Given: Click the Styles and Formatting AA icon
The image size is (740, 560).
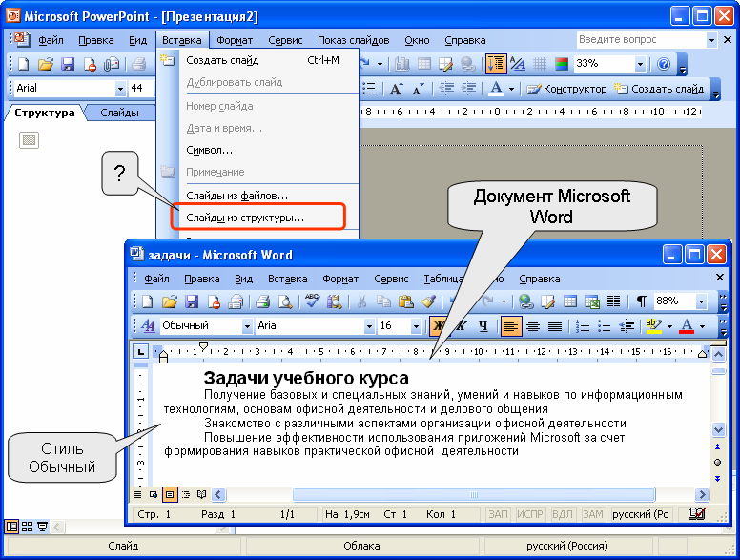Looking at the screenshot, I should 148,325.
